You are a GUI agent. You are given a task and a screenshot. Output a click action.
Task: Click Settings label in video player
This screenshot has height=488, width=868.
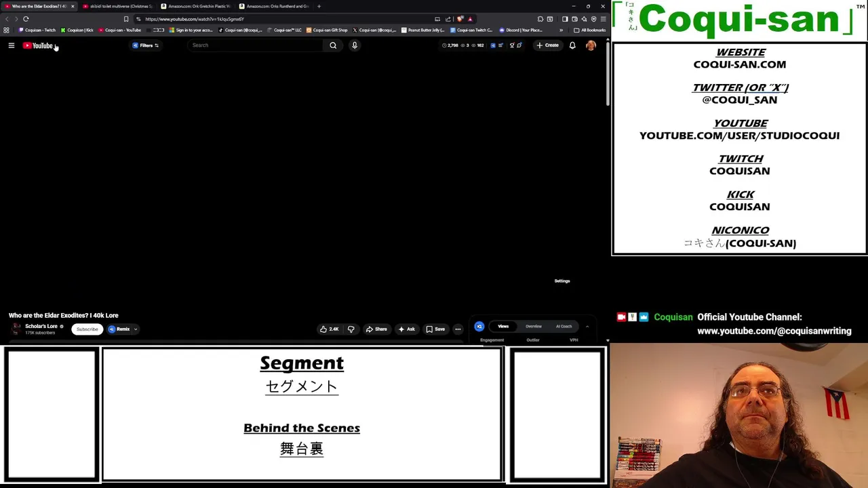(562, 281)
